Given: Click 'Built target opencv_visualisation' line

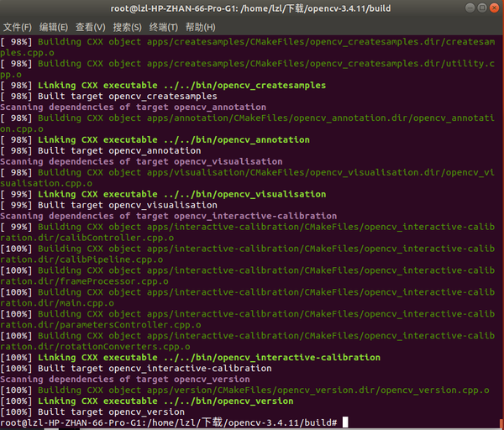Looking at the screenshot, I should click(x=108, y=205).
